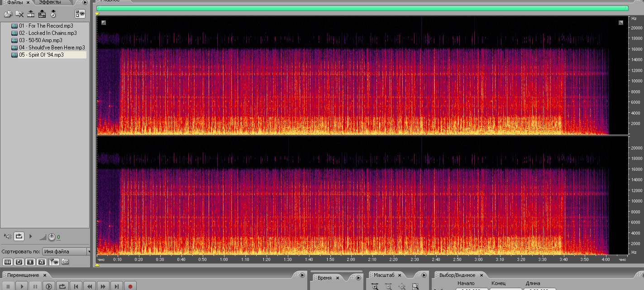Click Zoom to Selection icon
This screenshot has width=644, height=290.
(x=415, y=286)
